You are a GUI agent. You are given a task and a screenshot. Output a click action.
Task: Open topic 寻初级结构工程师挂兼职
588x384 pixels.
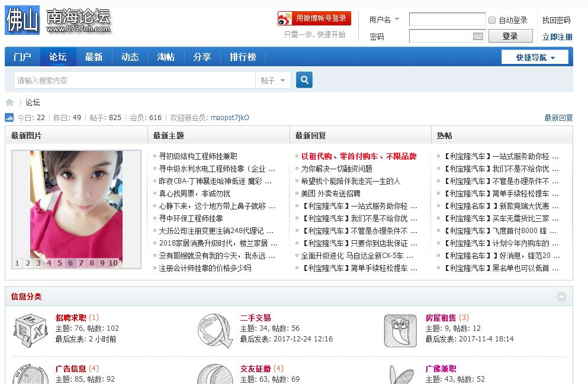point(198,156)
